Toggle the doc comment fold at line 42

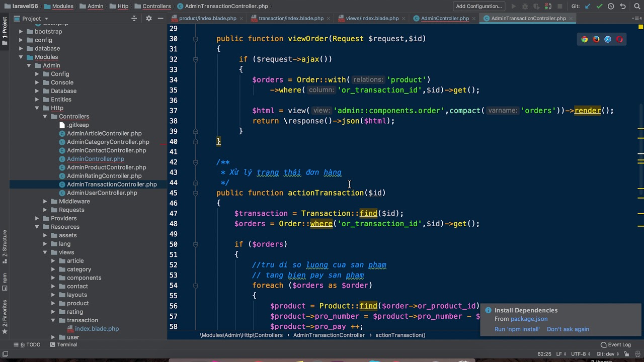pyautogui.click(x=195, y=162)
